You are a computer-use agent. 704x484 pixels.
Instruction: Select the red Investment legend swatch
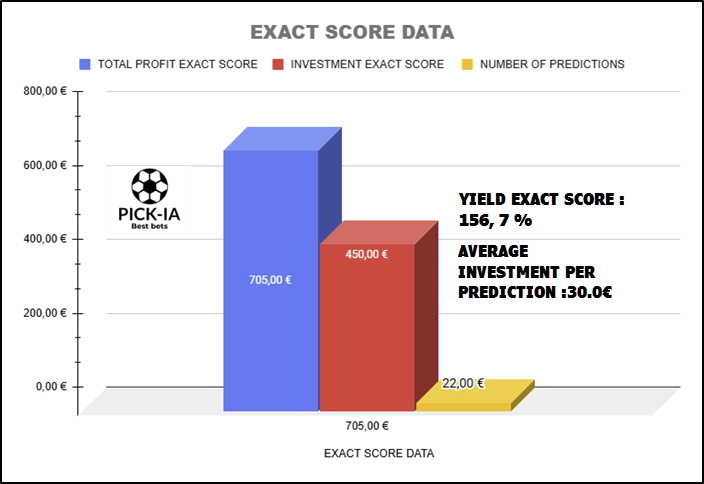pos(278,64)
